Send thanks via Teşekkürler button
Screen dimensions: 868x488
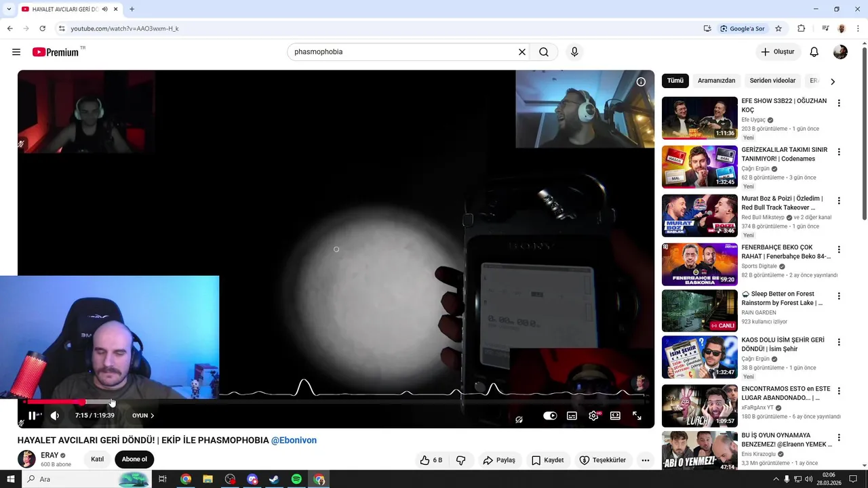[x=603, y=460]
